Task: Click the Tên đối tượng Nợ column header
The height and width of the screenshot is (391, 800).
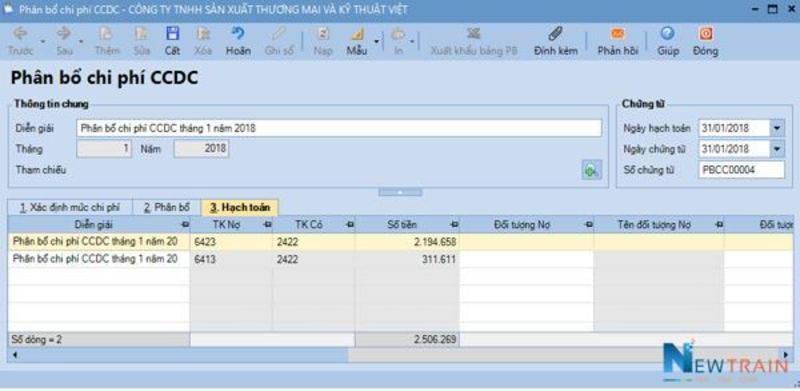Action: pos(659,225)
